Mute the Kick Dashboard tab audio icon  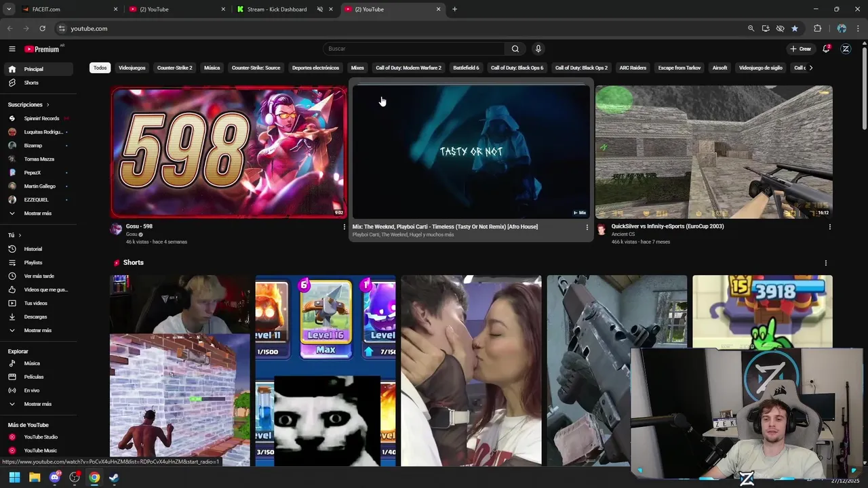319,9
